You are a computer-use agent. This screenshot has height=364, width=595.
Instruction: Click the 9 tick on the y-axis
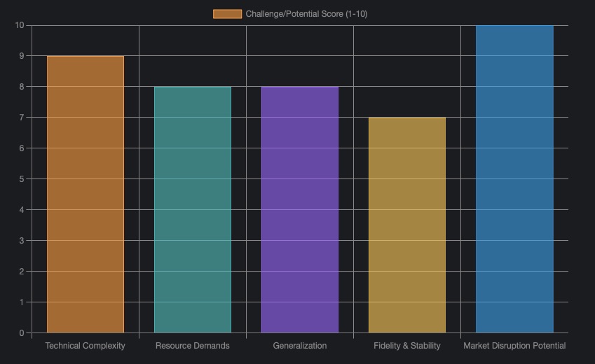tap(22, 56)
